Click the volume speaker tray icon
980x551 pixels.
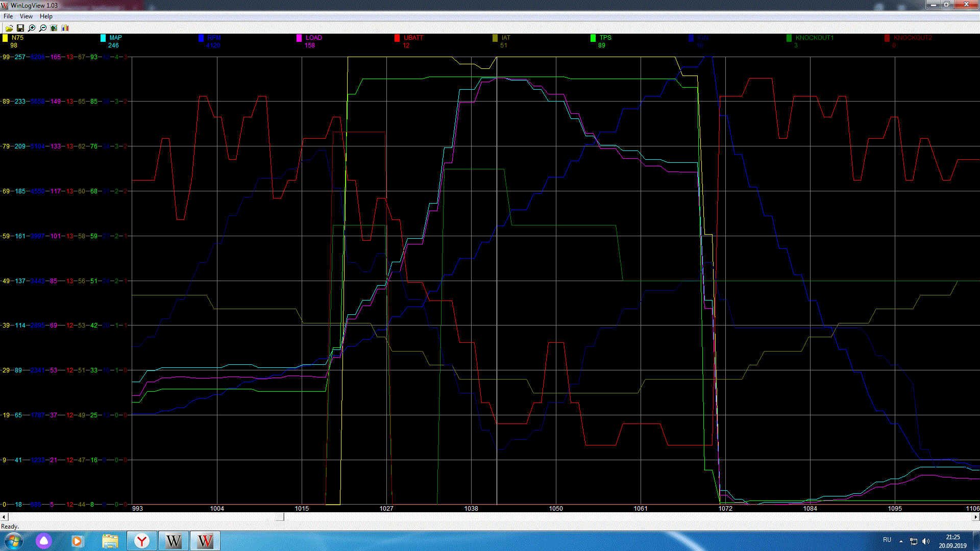(x=926, y=541)
